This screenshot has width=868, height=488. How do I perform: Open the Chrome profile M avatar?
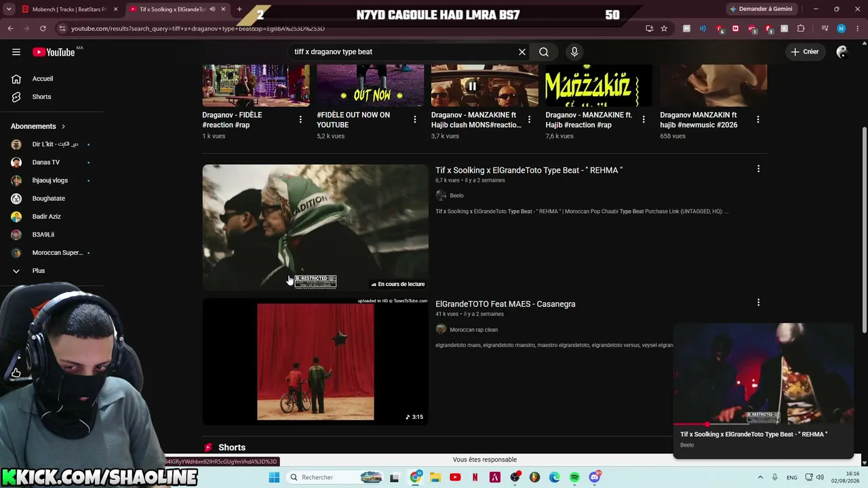click(842, 28)
